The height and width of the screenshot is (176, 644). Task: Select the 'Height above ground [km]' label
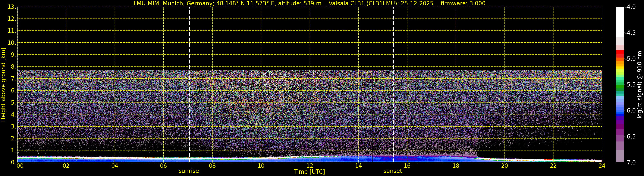click(x=3, y=85)
